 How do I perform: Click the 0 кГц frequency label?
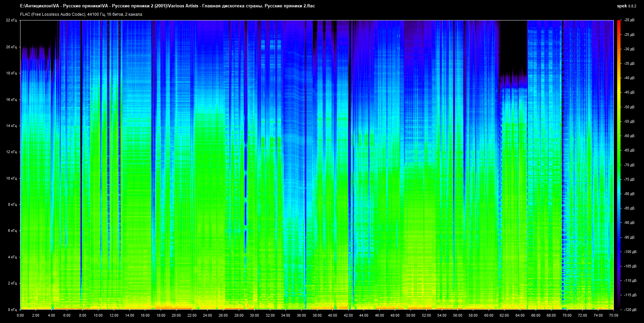12,310
